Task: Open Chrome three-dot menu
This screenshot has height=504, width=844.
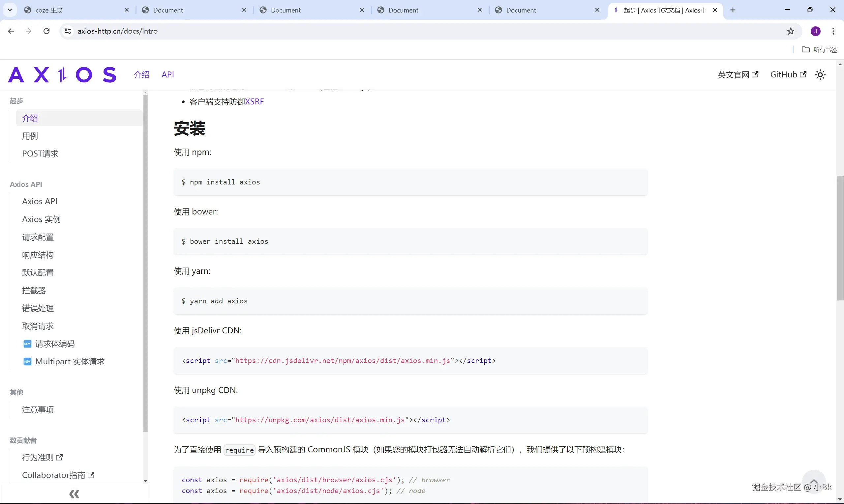Action: click(x=833, y=31)
